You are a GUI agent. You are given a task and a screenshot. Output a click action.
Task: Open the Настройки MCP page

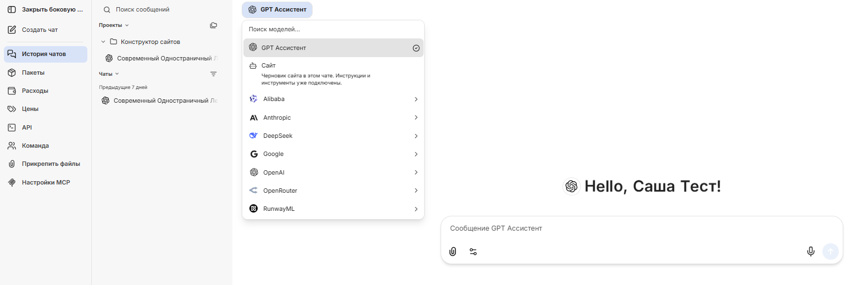click(46, 182)
